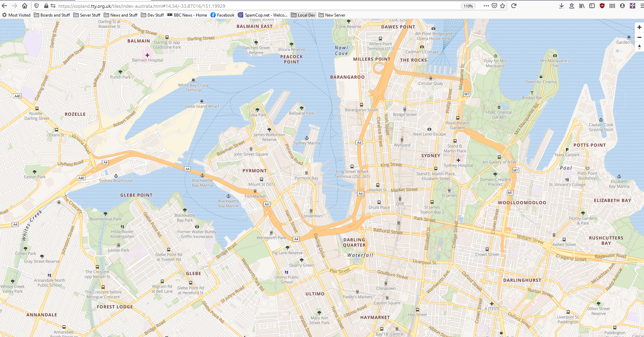Open Most Visited bookmarks
Image resolution: width=644 pixels, height=337 pixels.
point(16,15)
